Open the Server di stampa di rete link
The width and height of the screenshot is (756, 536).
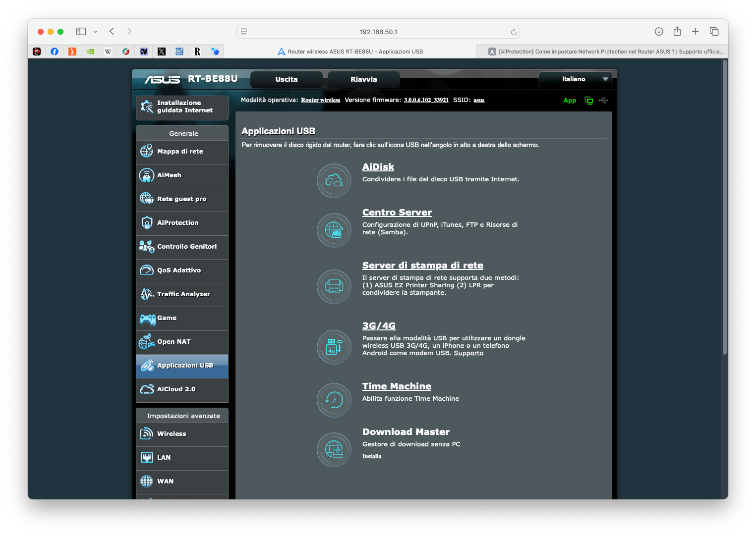[423, 266]
